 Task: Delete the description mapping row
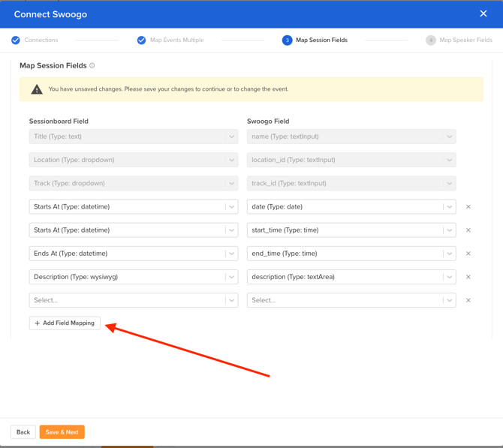[x=468, y=277]
